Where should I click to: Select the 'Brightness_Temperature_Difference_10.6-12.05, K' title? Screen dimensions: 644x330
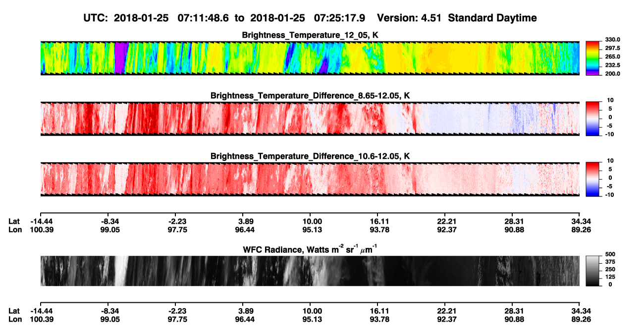310,156
